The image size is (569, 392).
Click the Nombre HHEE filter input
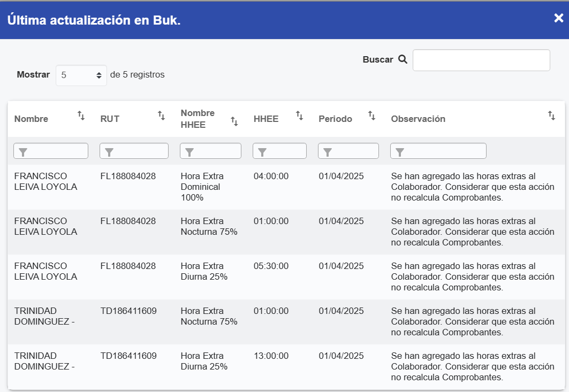point(216,151)
